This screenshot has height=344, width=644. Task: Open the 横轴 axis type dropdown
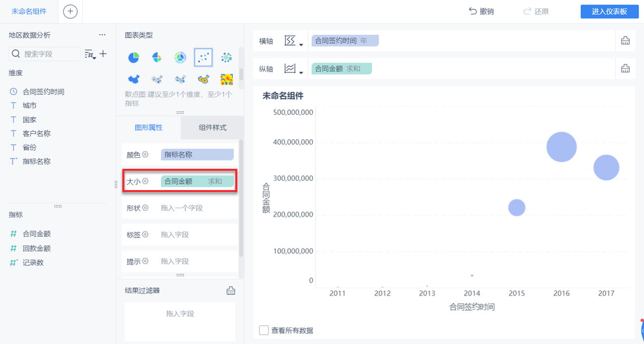[x=294, y=41]
